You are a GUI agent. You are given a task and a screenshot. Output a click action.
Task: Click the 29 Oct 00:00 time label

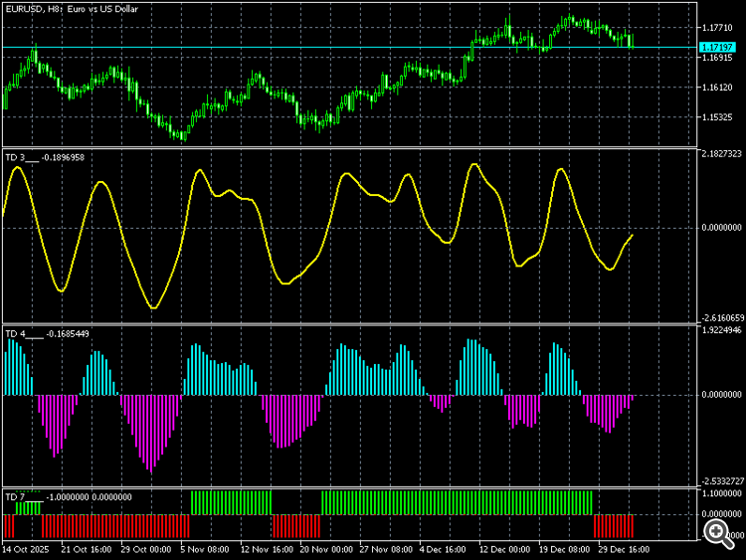[x=145, y=549]
